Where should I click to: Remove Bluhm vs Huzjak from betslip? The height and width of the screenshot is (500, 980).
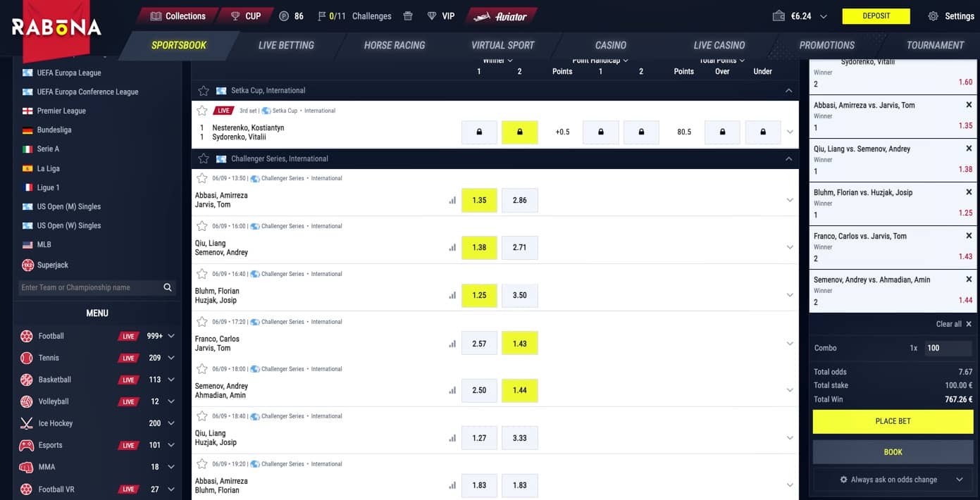tap(969, 192)
